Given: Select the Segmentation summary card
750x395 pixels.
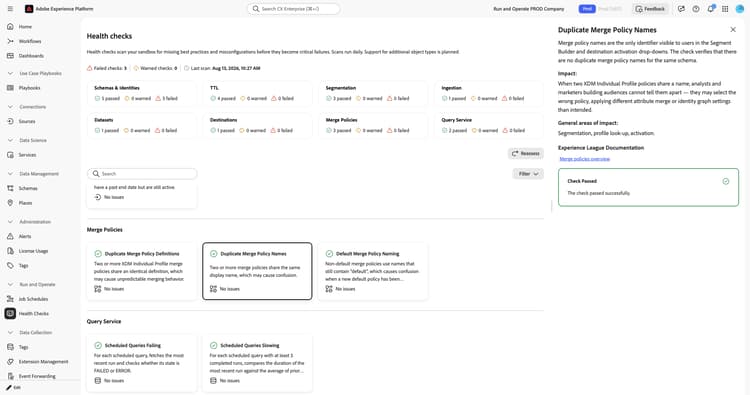Looking at the screenshot, I should [373, 93].
